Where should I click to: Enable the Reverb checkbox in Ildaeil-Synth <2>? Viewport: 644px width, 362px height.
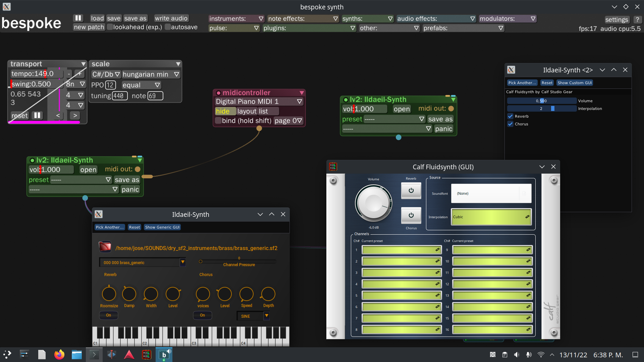[511, 116]
